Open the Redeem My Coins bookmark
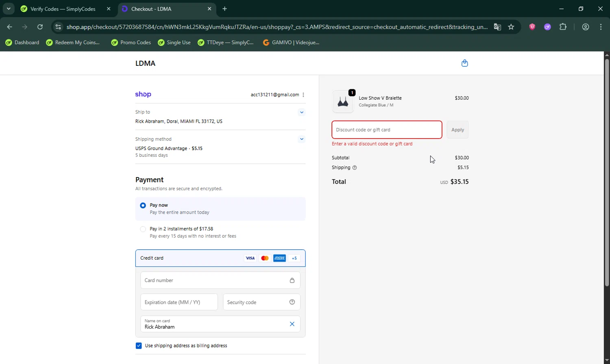This screenshot has width=610, height=364. 73,42
